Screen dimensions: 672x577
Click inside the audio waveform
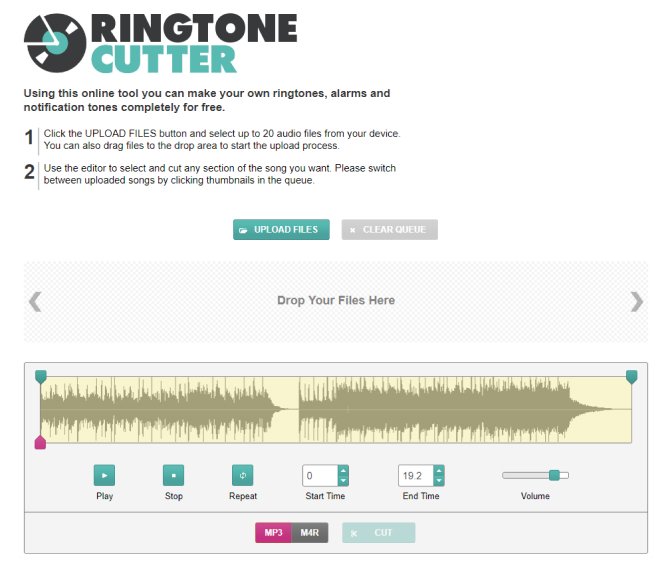pyautogui.click(x=336, y=409)
